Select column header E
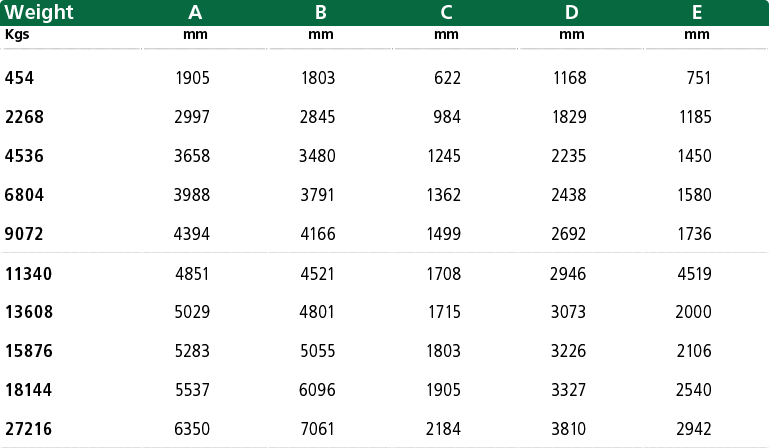Image resolution: width=770 pixels, height=448 pixels. pos(697,12)
